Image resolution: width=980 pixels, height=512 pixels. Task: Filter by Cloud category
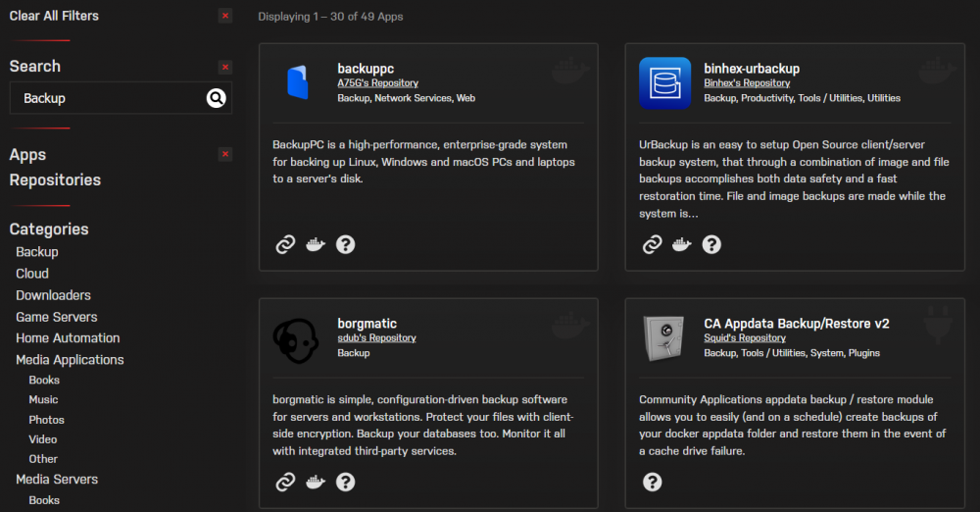[32, 274]
